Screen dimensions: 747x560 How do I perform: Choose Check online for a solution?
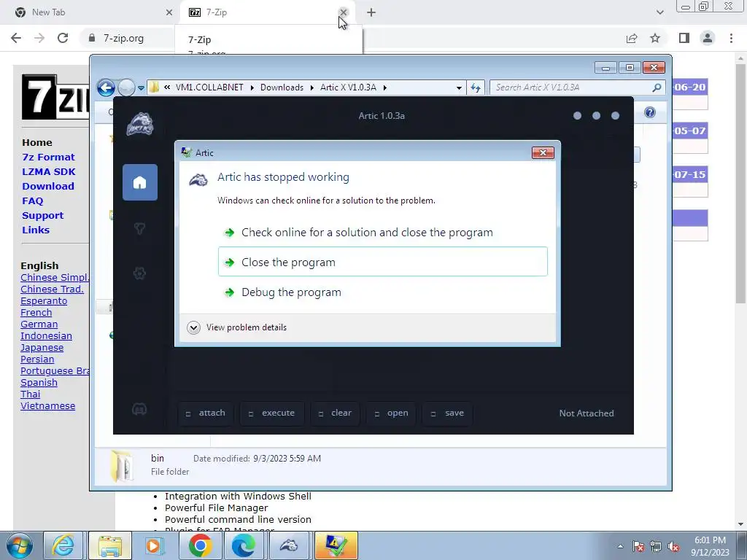382,233
